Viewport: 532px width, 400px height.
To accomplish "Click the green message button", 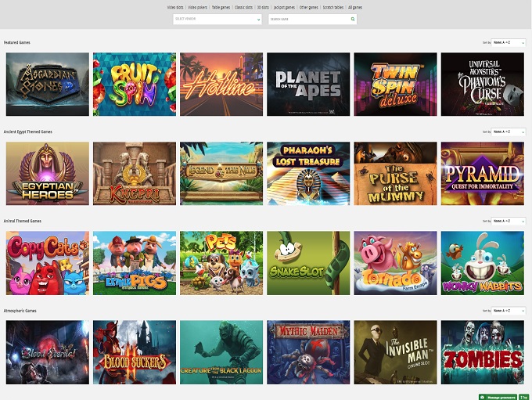I will (x=497, y=396).
